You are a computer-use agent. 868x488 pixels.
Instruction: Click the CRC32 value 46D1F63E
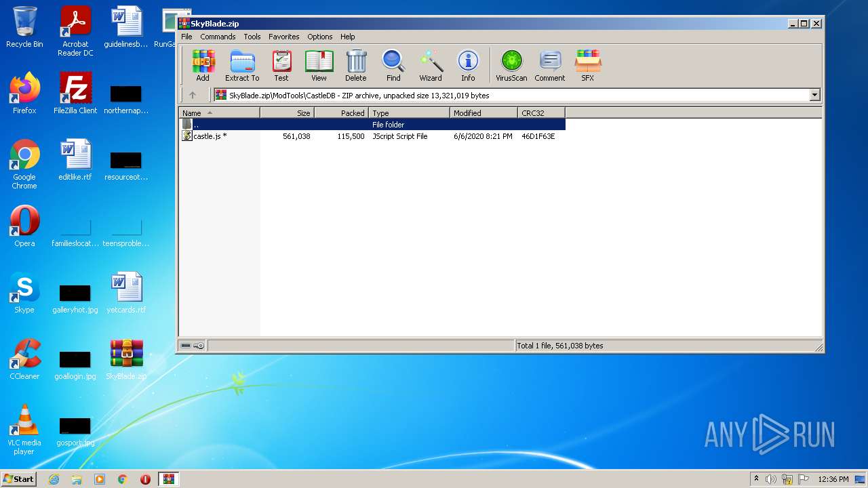[538, 136]
